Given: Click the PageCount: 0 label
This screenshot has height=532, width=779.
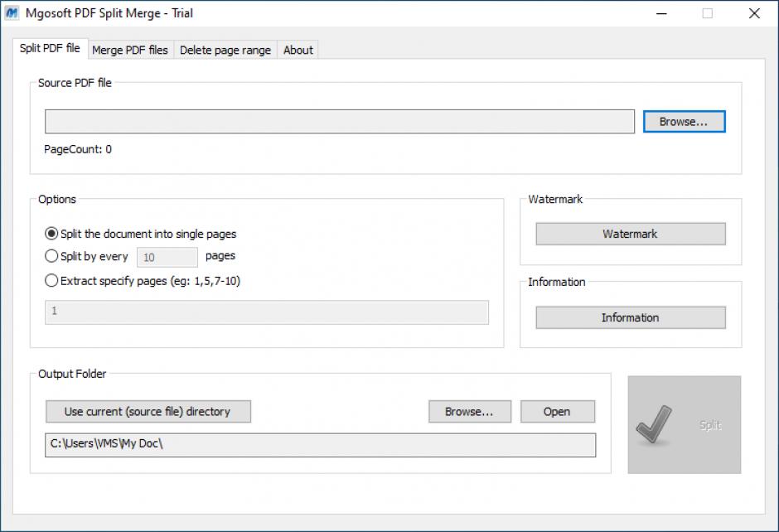Looking at the screenshot, I should [78, 149].
